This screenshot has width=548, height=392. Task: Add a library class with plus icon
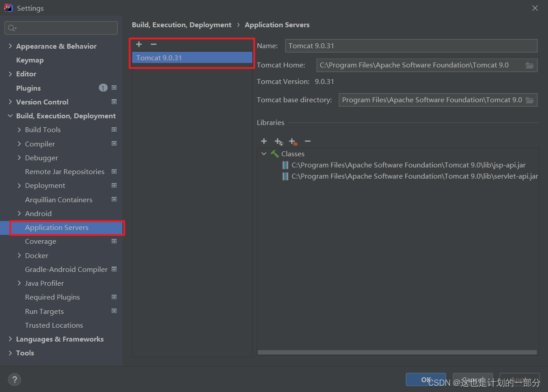(264, 141)
